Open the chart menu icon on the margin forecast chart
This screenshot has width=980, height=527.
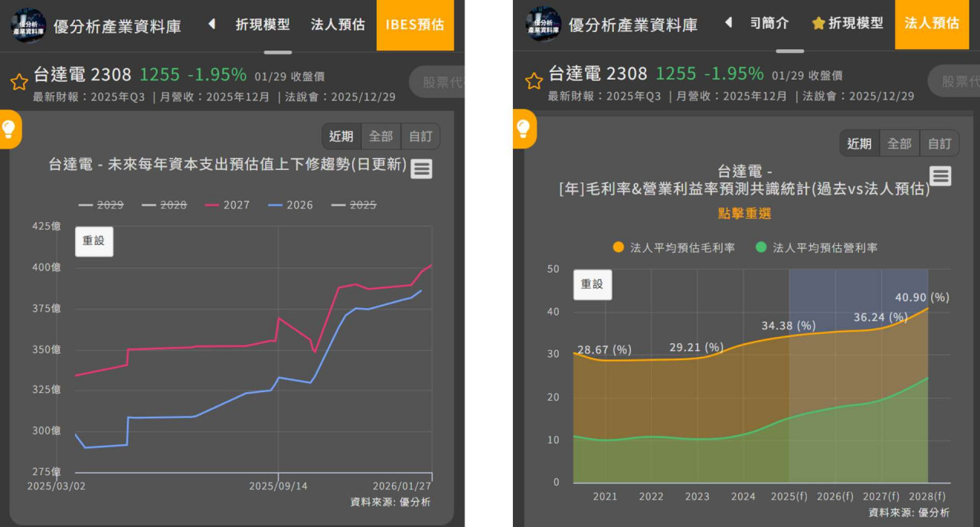[x=940, y=175]
